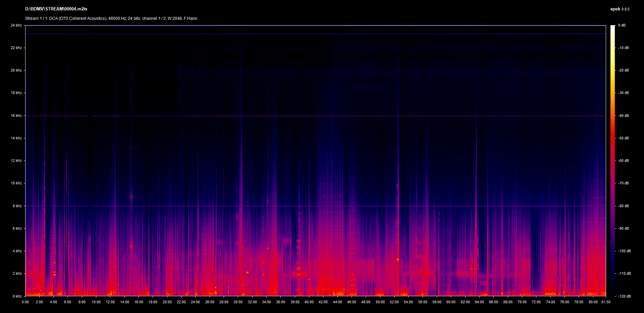Click the 0 dB label on color scale

point(622,26)
